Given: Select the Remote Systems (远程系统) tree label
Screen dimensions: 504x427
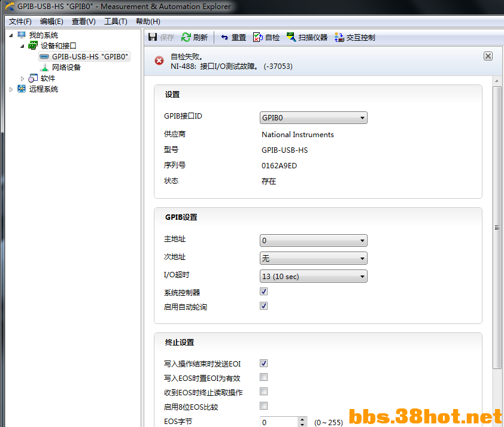Looking at the screenshot, I should coord(43,89).
